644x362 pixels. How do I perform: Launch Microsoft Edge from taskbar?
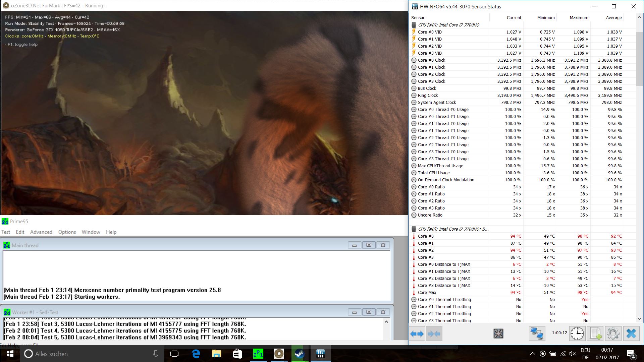tap(196, 354)
